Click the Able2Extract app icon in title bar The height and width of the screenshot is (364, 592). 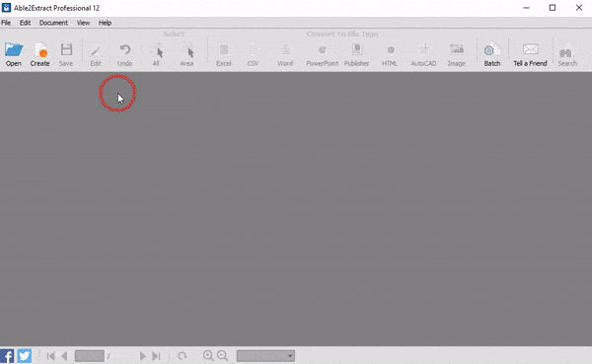(6, 8)
